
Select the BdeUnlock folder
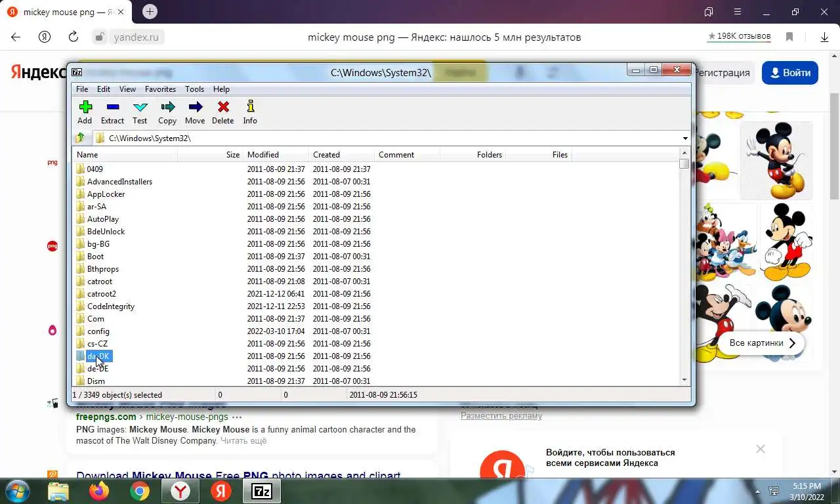click(100, 232)
